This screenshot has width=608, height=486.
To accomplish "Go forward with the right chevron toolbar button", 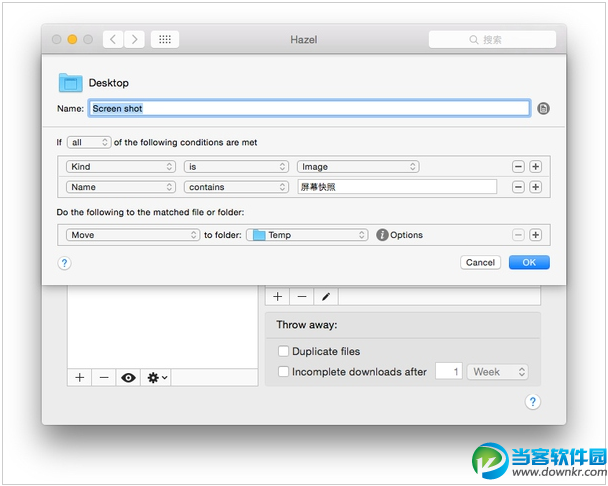I will [134, 39].
